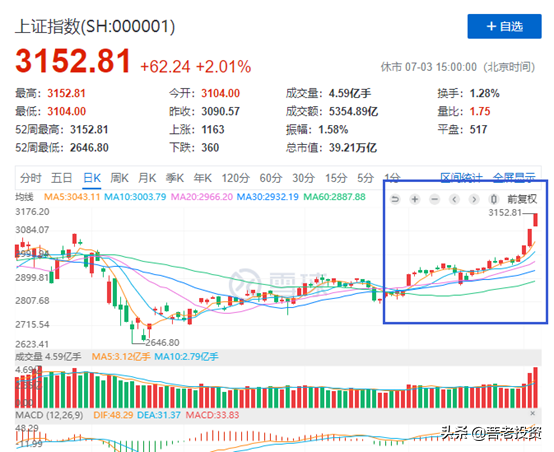Switch to the 30分 chart tab

pyautogui.click(x=303, y=178)
